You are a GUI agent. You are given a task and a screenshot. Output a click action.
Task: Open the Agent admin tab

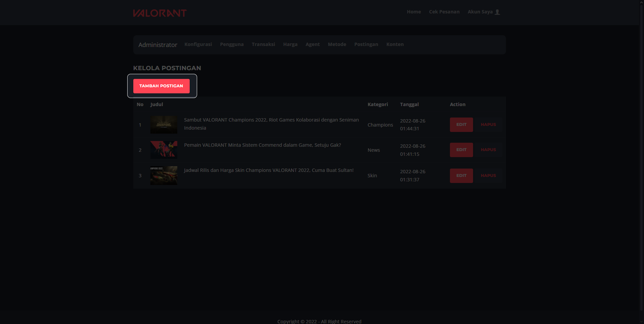click(313, 44)
